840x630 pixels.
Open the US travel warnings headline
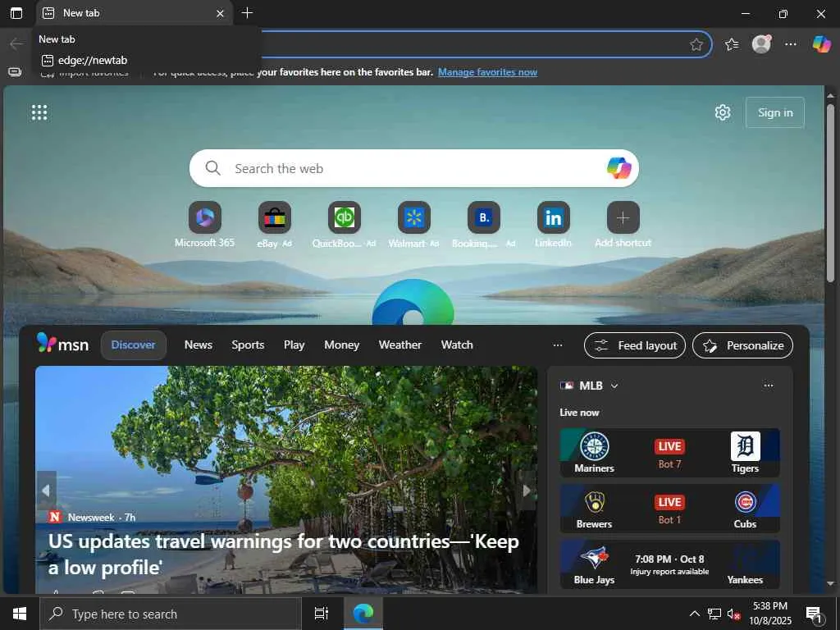pos(283,554)
